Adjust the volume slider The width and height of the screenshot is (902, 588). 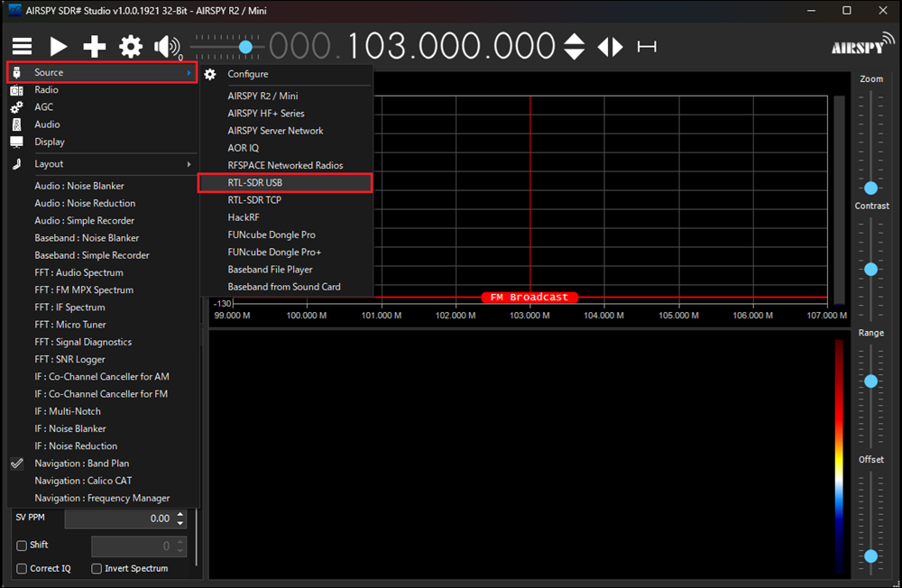click(245, 47)
